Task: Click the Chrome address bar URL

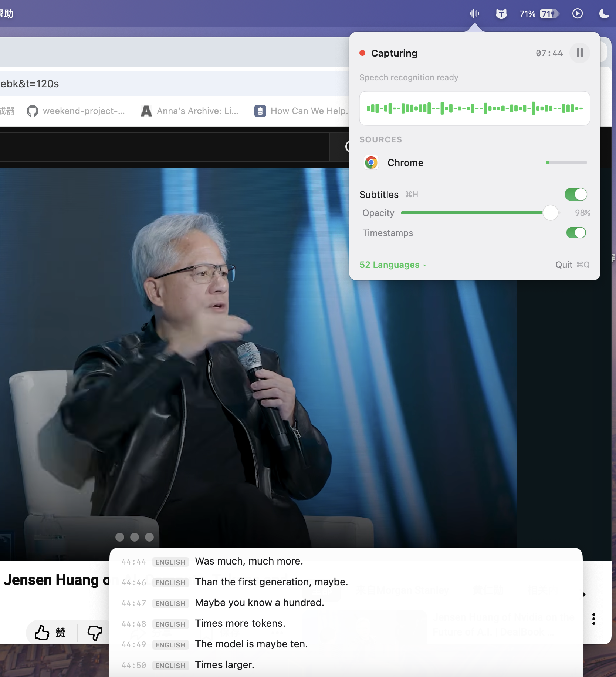Action: pyautogui.click(x=30, y=84)
